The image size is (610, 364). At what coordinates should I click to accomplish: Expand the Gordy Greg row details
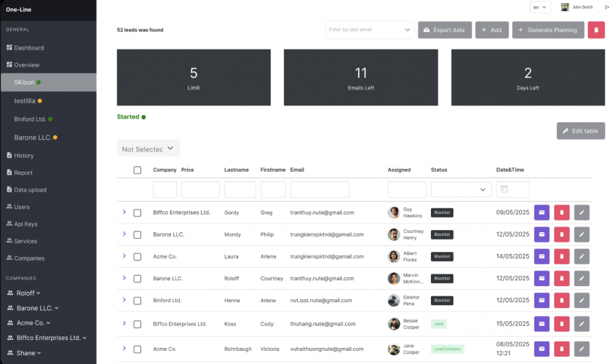(124, 212)
